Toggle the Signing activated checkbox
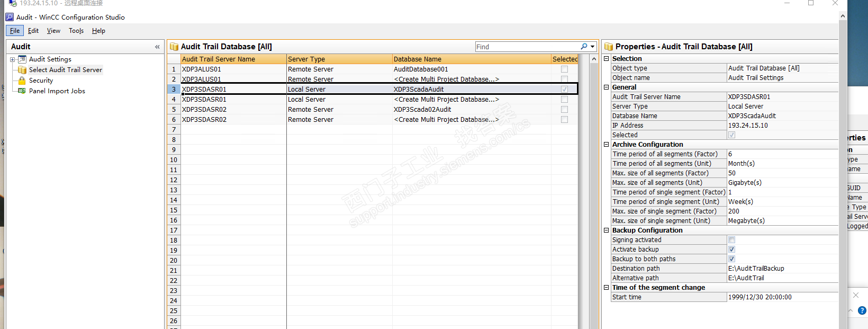 (x=731, y=240)
